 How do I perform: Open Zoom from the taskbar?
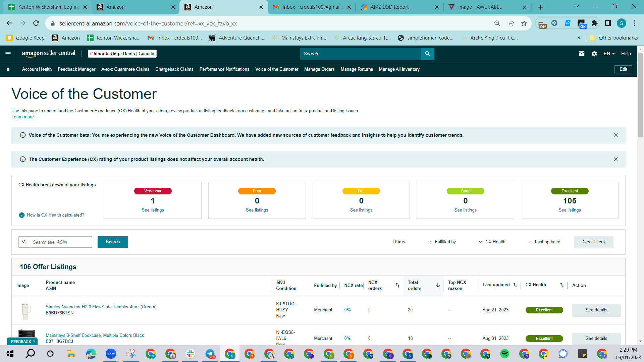click(111, 354)
